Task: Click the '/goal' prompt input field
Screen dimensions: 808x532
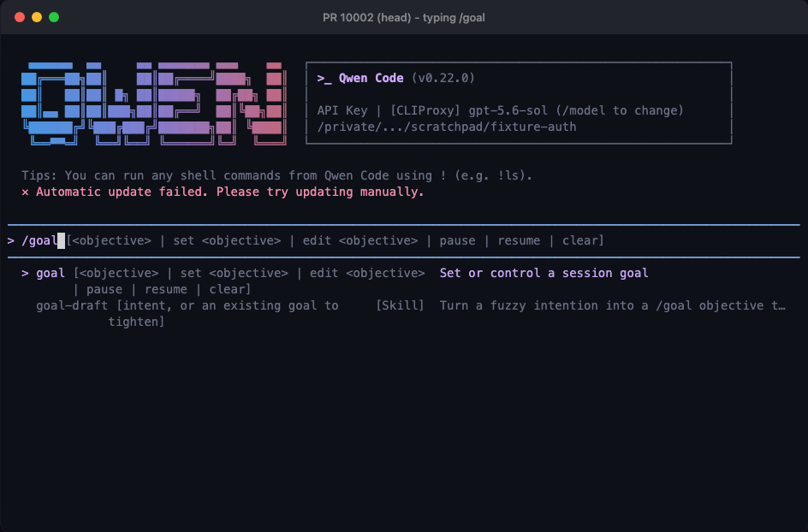Action: tap(403, 240)
